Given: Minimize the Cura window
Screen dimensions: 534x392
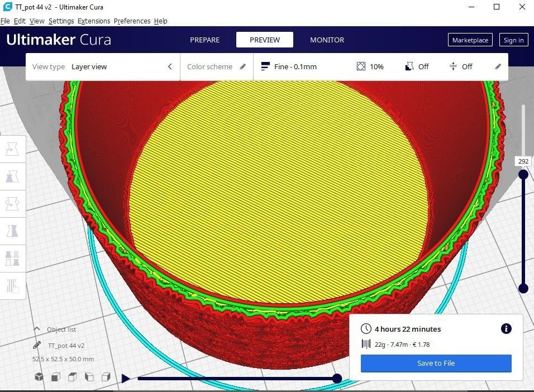Looking at the screenshot, I should (471, 7).
